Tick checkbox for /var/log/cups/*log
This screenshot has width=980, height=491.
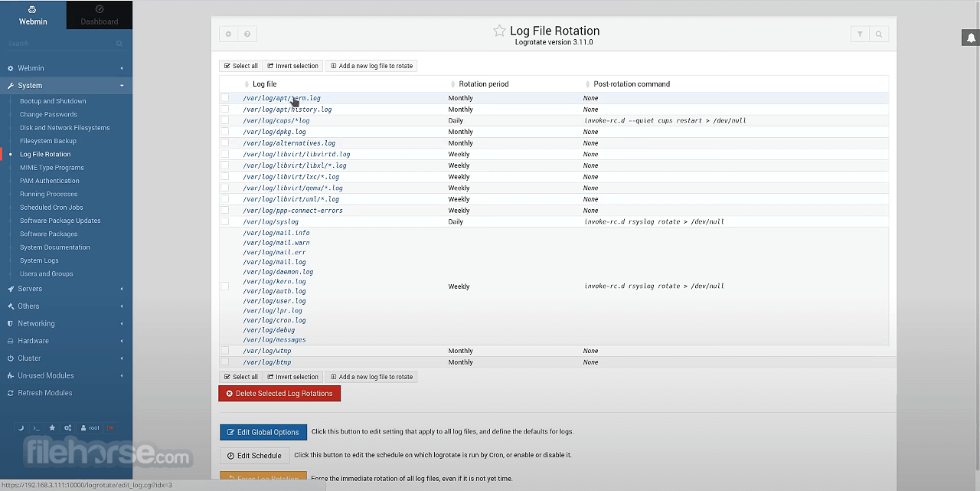click(x=225, y=120)
